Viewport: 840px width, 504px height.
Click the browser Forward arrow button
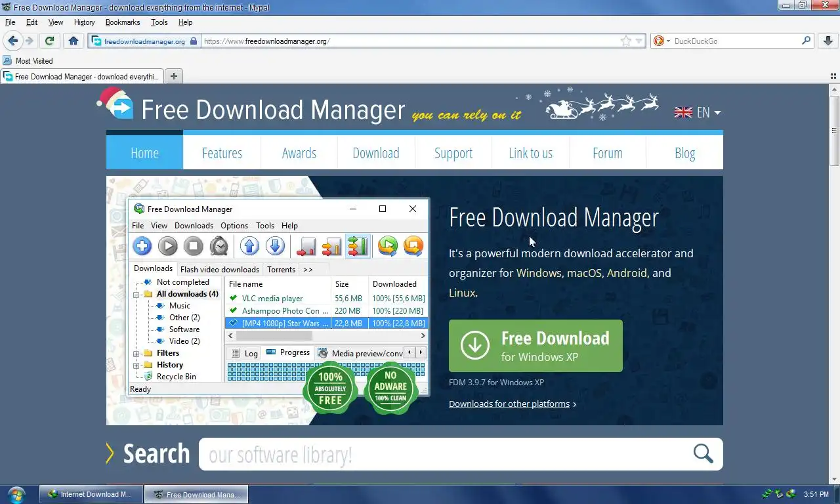pos(29,41)
